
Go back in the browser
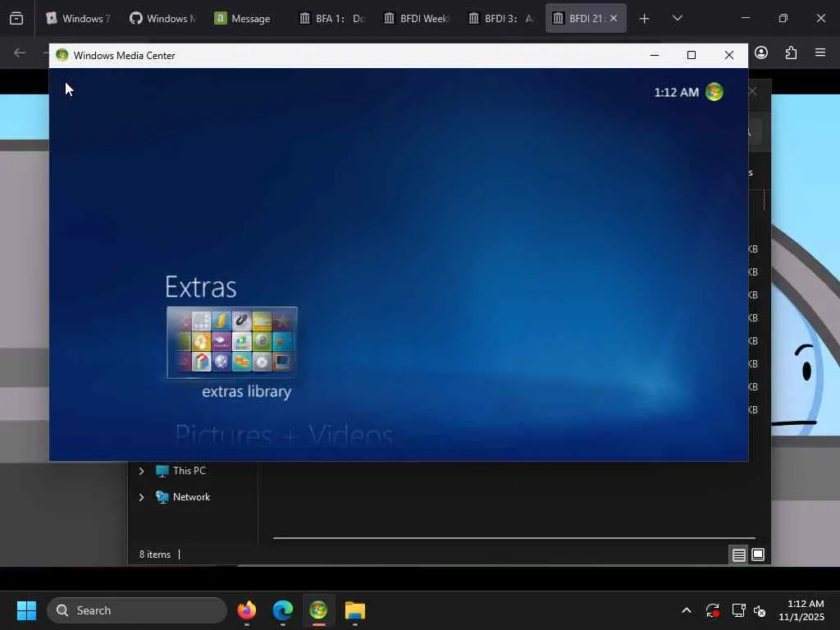click(20, 52)
